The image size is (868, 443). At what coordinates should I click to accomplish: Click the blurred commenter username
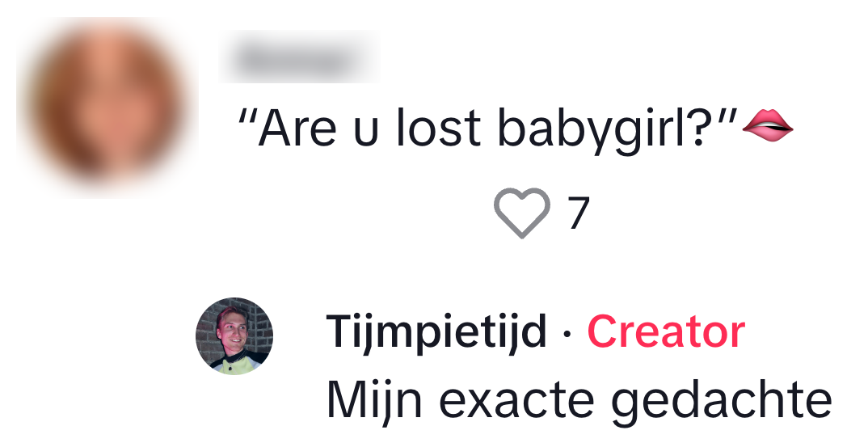pos(297,58)
